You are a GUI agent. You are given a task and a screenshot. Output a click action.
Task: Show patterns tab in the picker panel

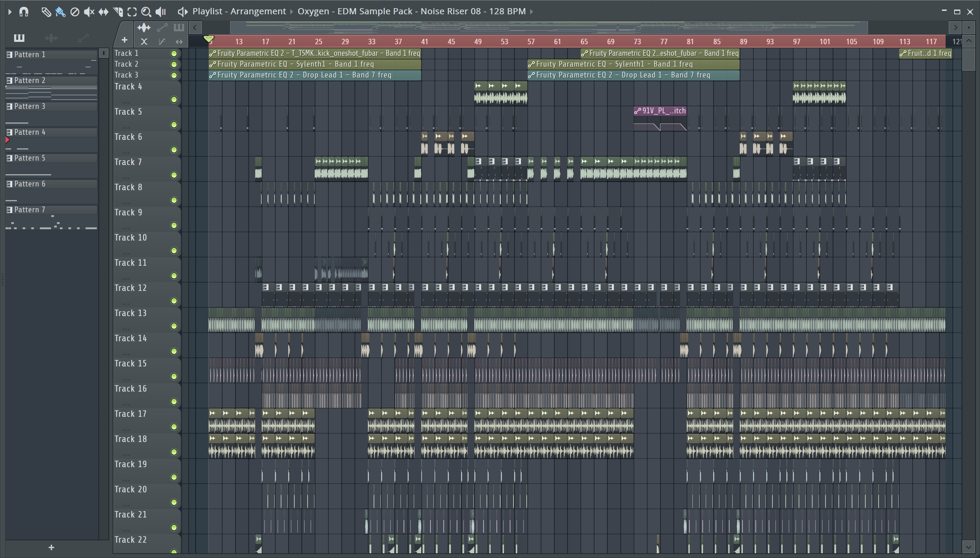tap(19, 37)
